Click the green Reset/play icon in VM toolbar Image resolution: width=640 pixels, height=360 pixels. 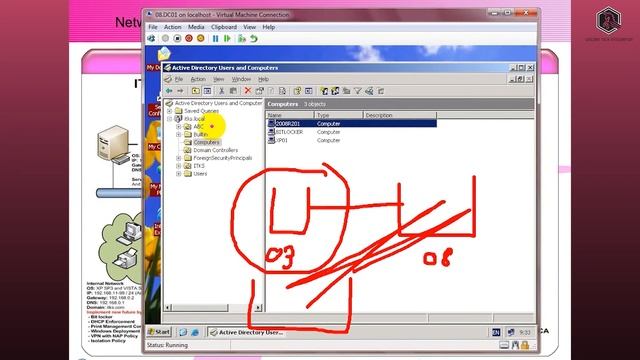[x=227, y=38]
